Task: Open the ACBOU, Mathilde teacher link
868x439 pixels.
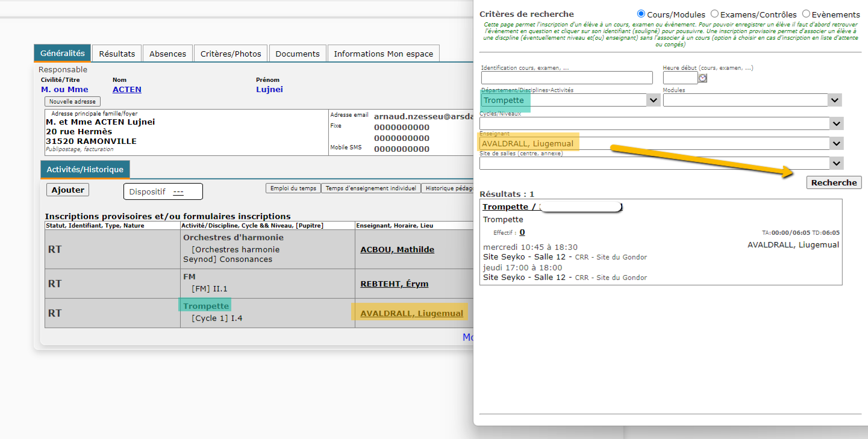Action: (397, 249)
